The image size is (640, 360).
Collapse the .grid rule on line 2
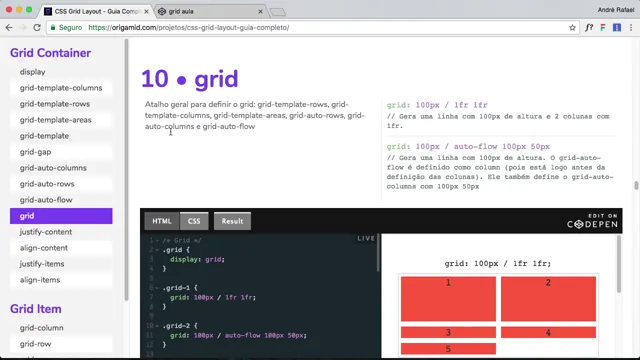point(157,250)
